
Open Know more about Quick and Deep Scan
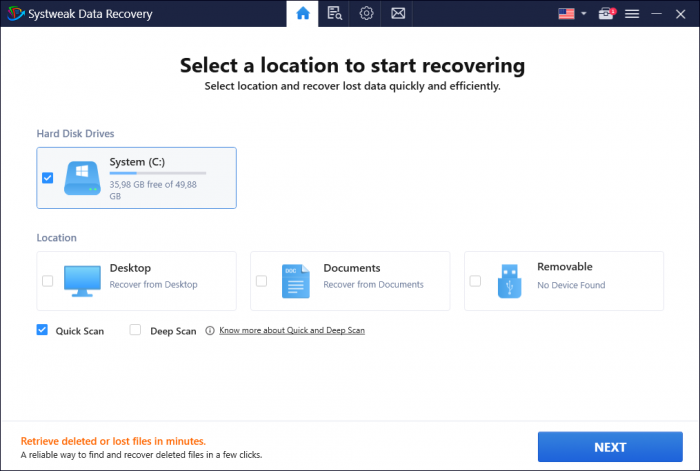click(292, 330)
